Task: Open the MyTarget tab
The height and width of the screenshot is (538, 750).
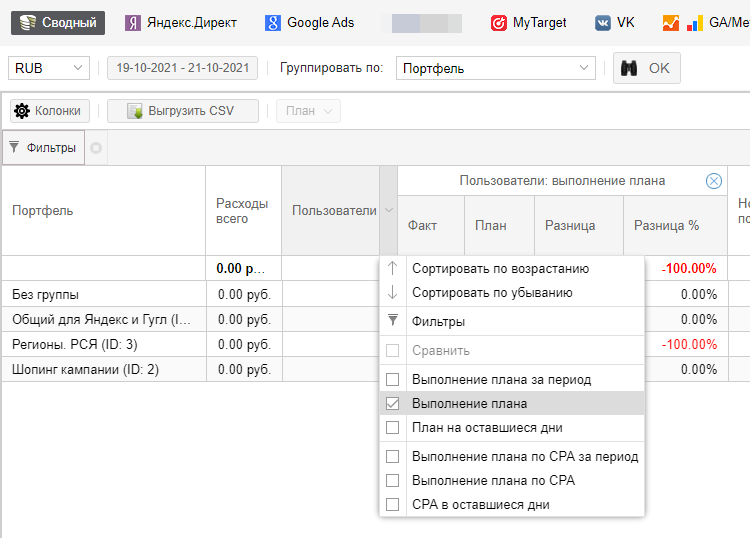Action: pyautogui.click(x=529, y=23)
